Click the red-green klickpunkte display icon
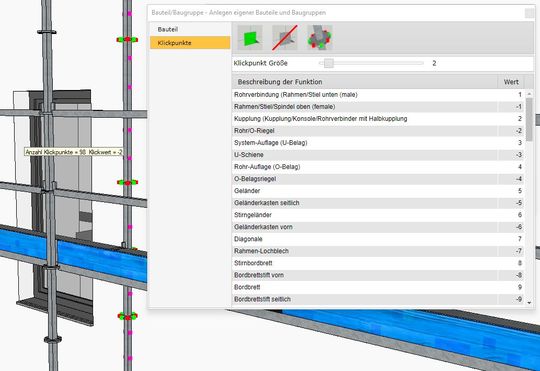Image resolution: width=540 pixels, height=371 pixels. (320, 38)
